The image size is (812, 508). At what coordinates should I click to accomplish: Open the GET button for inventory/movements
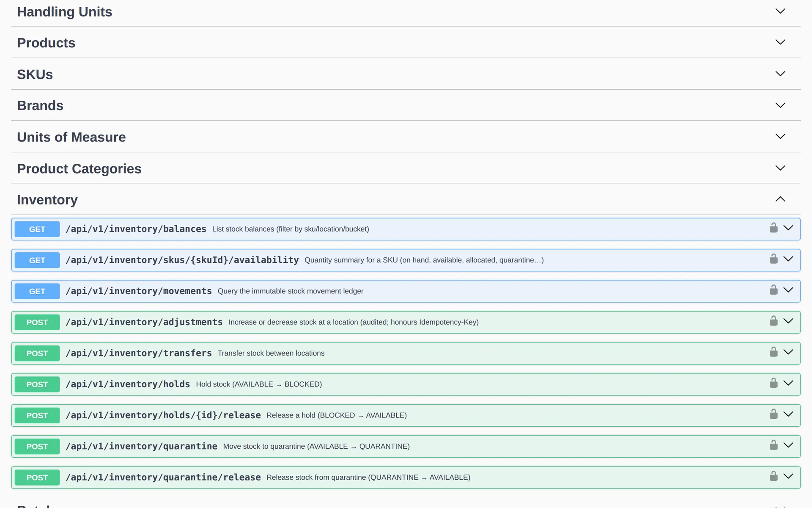click(37, 291)
